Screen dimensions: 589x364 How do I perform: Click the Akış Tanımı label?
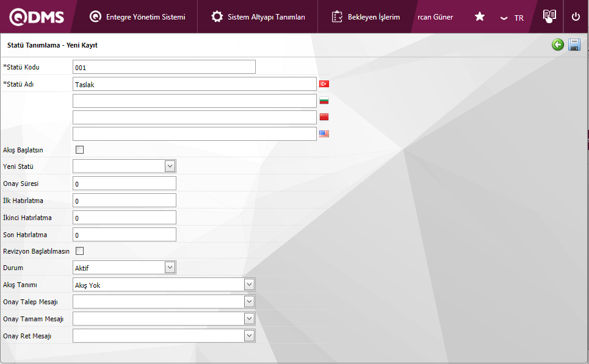[x=20, y=285]
